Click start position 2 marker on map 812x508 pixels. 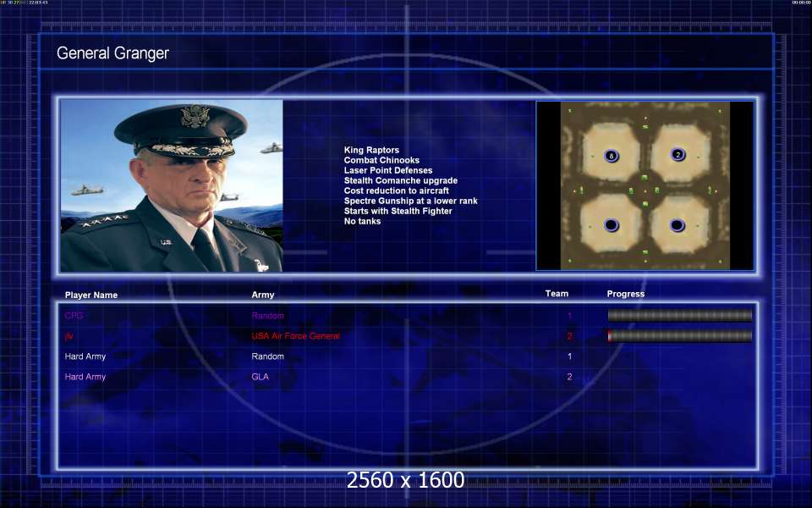678,154
